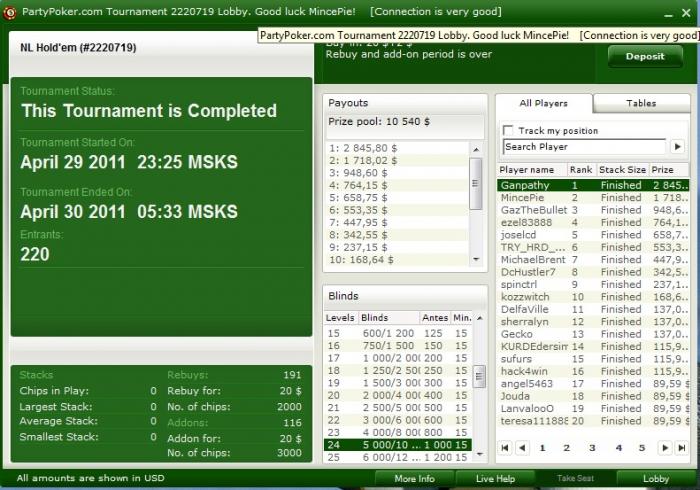This screenshot has height=490, width=700.
Task: Select player row ezel83888
Action: [593, 223]
